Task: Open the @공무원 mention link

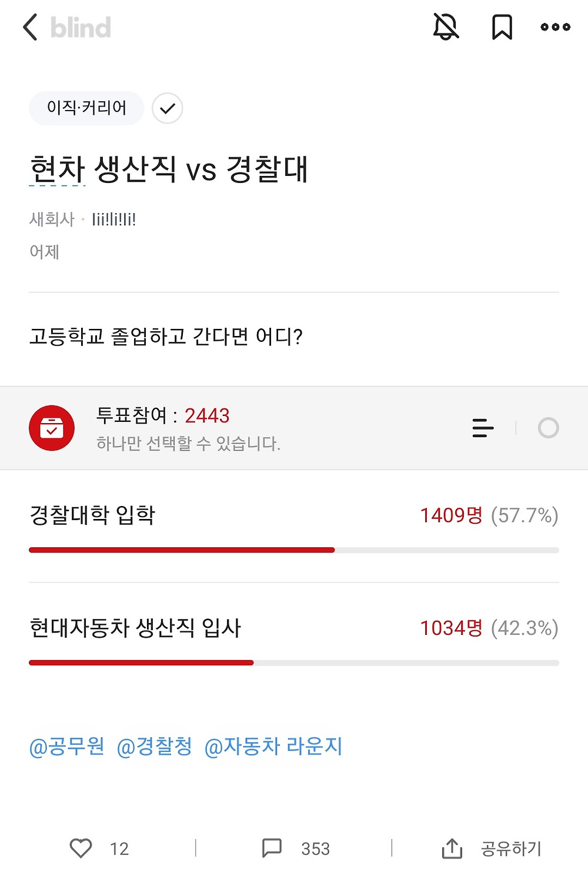Action: point(66,746)
